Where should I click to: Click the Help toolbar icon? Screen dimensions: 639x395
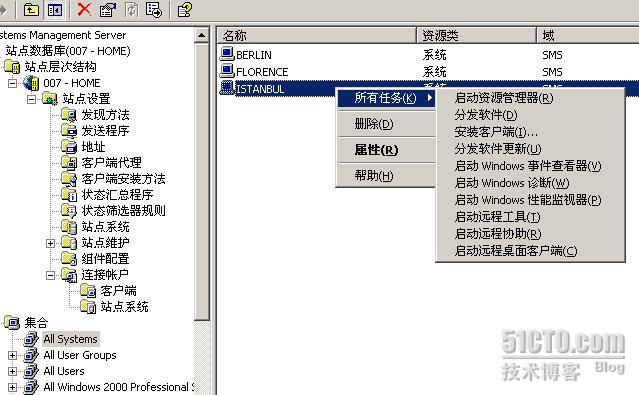click(x=184, y=9)
